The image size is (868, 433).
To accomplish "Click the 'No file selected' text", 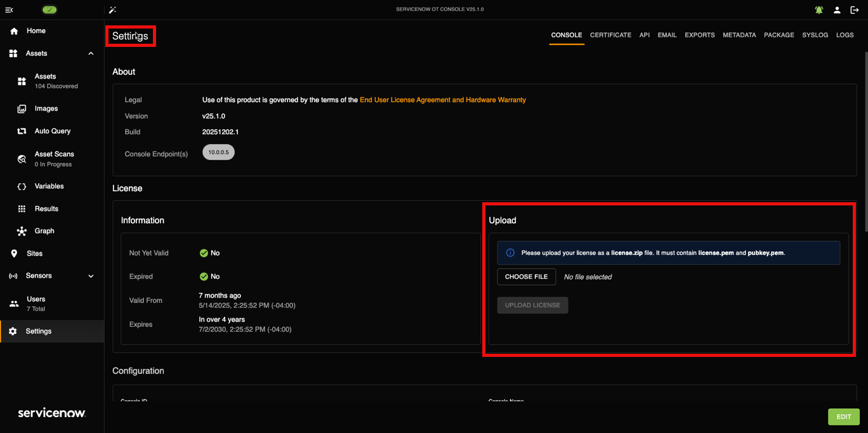I will (x=588, y=277).
